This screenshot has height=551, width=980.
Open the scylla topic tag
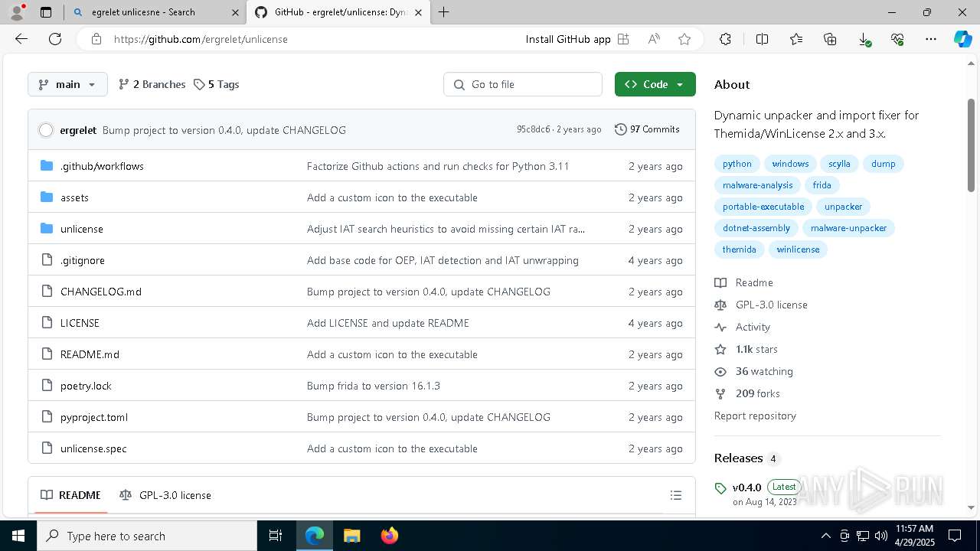click(839, 164)
